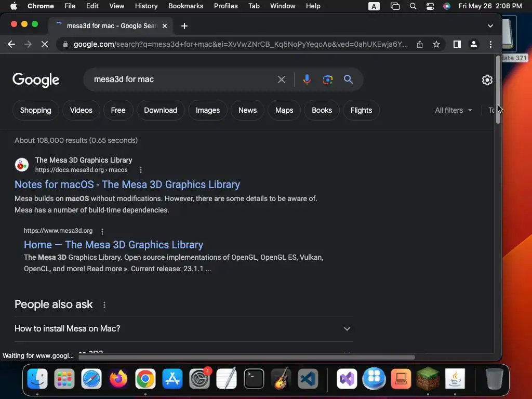The width and height of the screenshot is (532, 399).
Task: Click the date and time in menu bar
Action: click(x=490, y=6)
